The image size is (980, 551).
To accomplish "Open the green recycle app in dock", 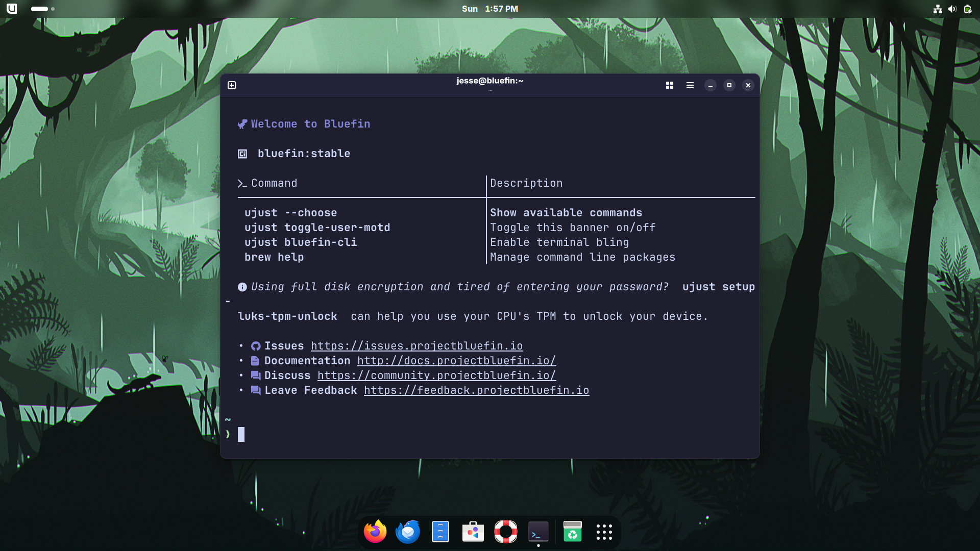I will [573, 532].
